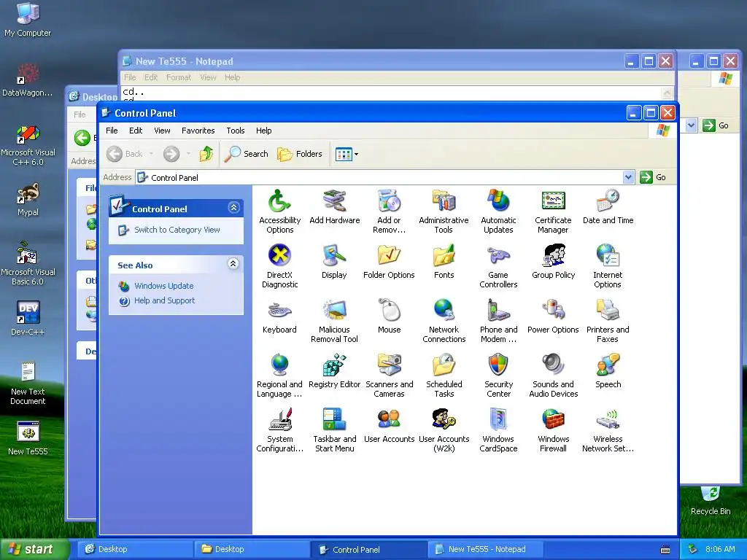Open Power Options icon

click(553, 316)
